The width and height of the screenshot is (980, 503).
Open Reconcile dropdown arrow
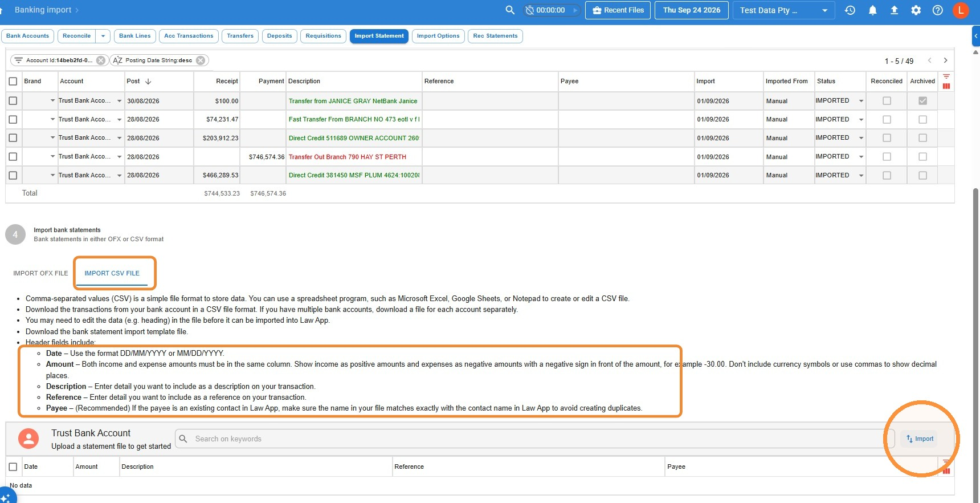[103, 36]
